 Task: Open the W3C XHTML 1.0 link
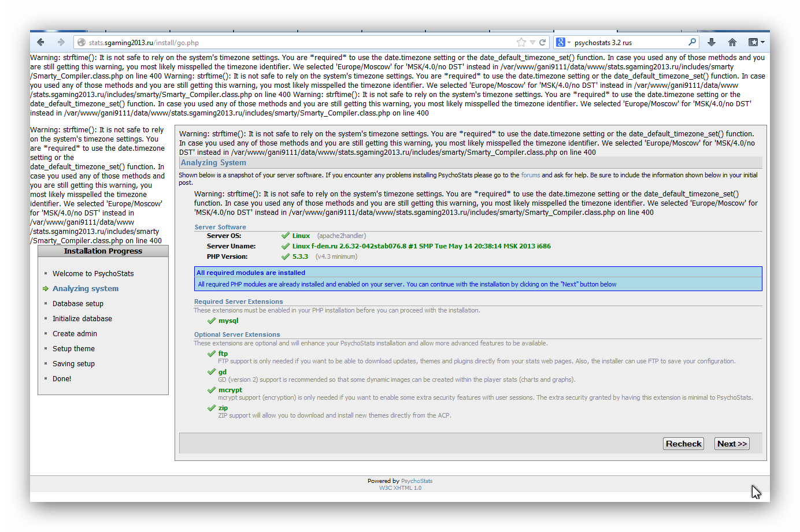click(400, 488)
